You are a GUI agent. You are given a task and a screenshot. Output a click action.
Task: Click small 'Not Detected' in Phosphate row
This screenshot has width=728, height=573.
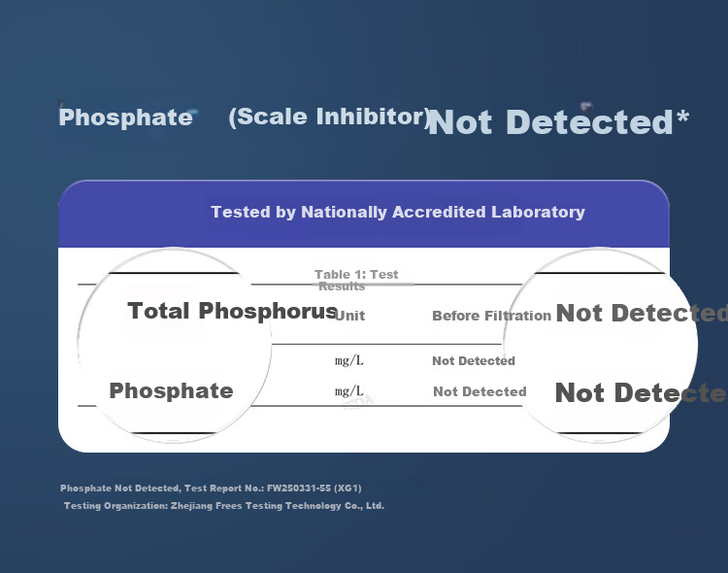coord(480,391)
